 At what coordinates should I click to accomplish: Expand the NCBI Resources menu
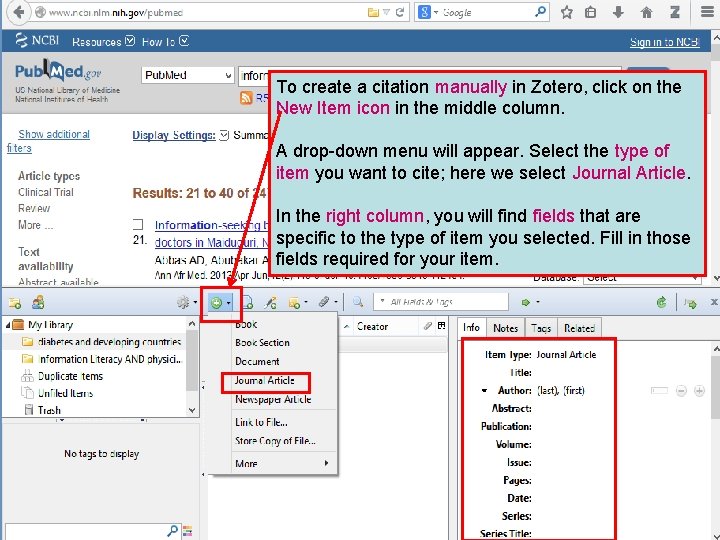[x=103, y=42]
